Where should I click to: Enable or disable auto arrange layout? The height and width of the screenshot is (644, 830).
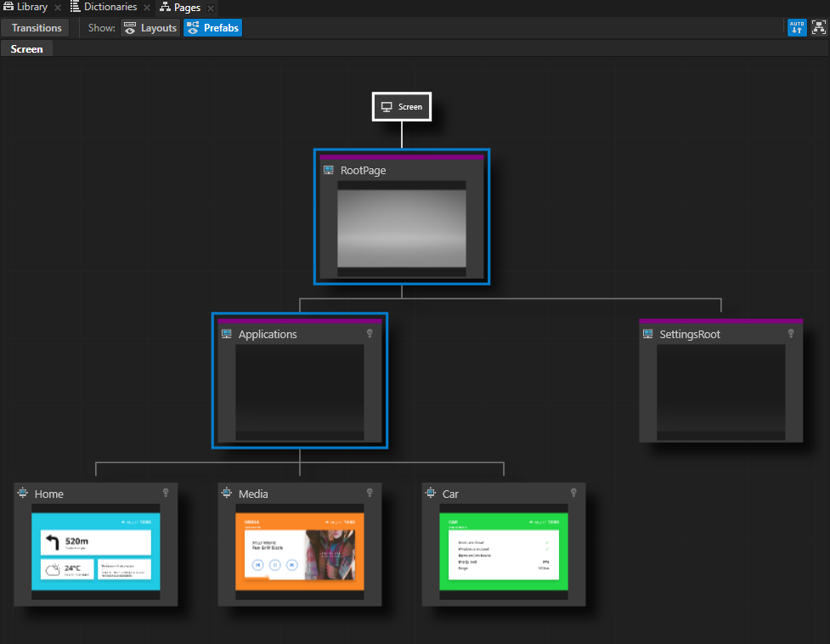(797, 27)
